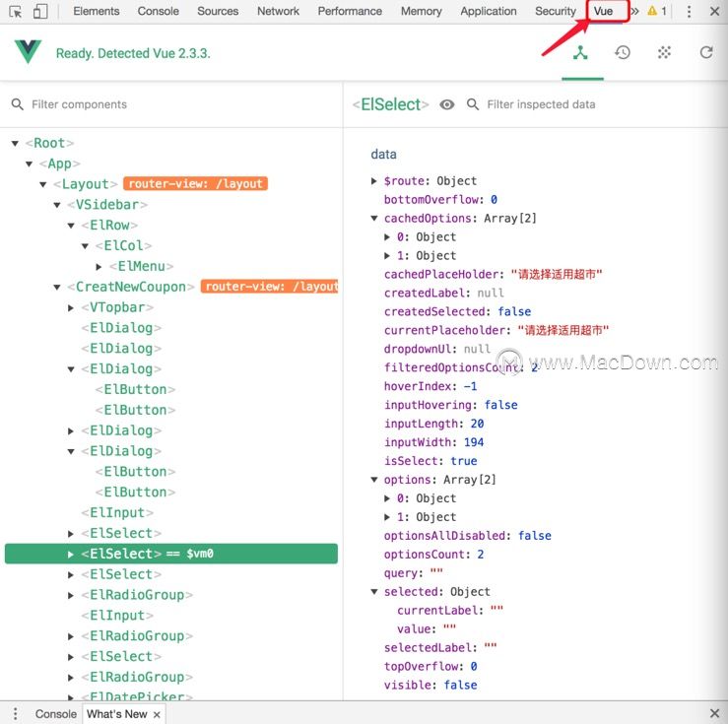Open the more tabs chevron in DevTools
Viewport: 728px width, 724px height.
click(634, 11)
